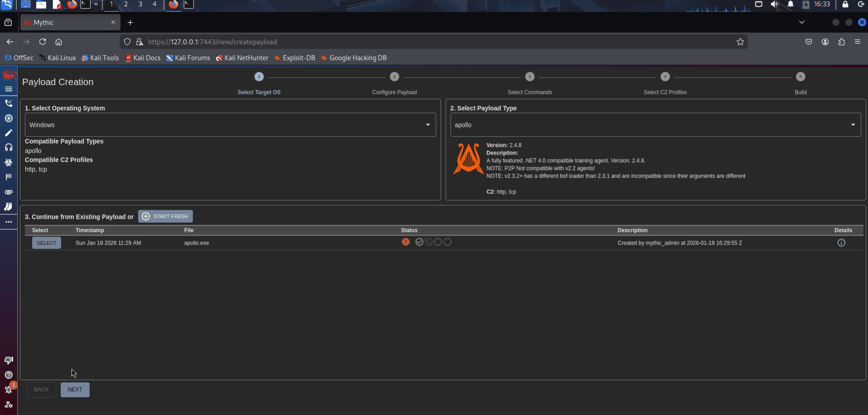Click the SELECT button for apollo.exe
868x415 pixels.
46,243
